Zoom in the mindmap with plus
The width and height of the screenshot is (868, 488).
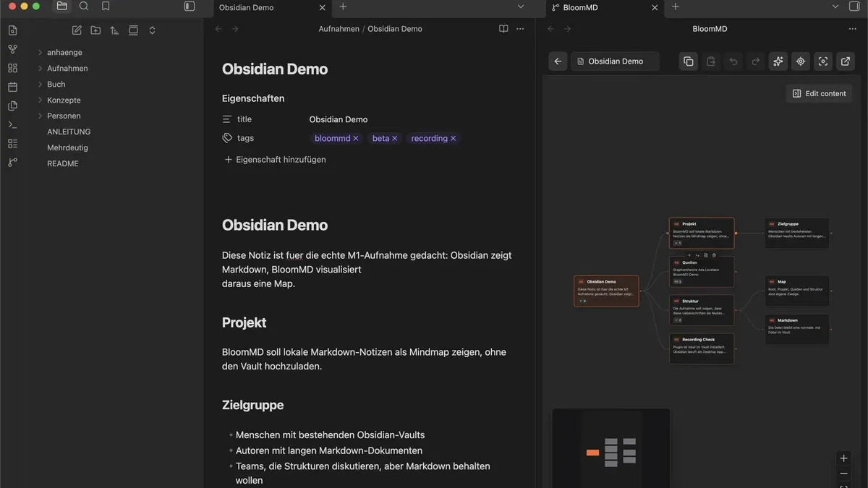tap(844, 458)
